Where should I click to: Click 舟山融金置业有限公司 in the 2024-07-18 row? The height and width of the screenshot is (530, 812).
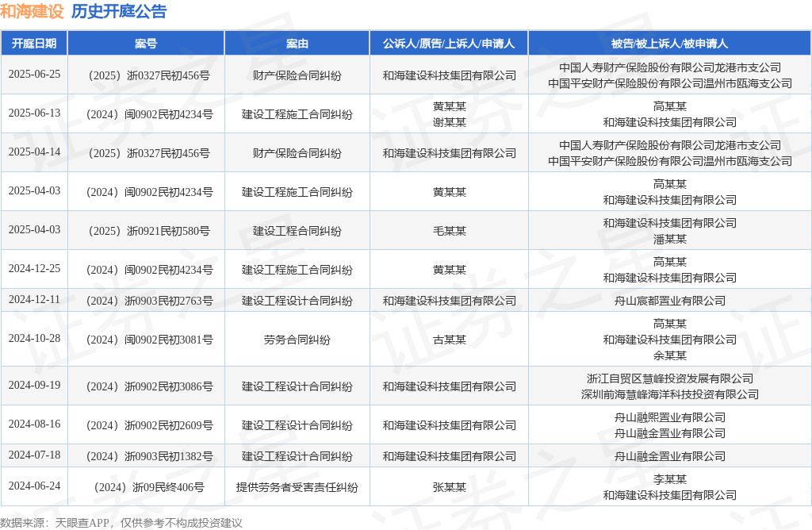coord(669,456)
